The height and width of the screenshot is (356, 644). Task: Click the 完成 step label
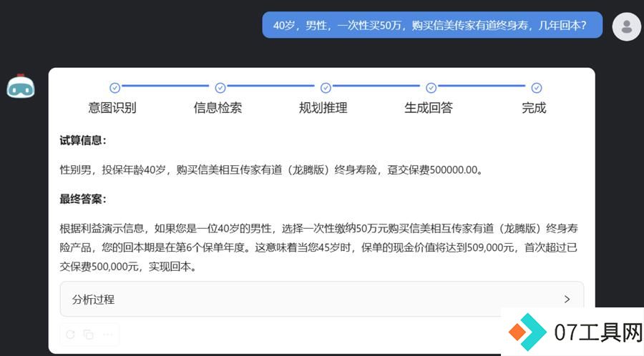point(534,107)
